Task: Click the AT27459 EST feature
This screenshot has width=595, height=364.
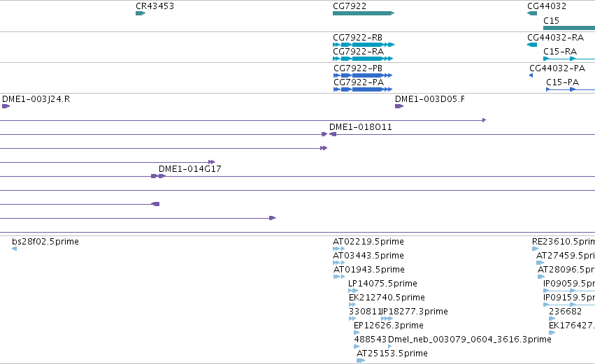Action: pos(540,263)
